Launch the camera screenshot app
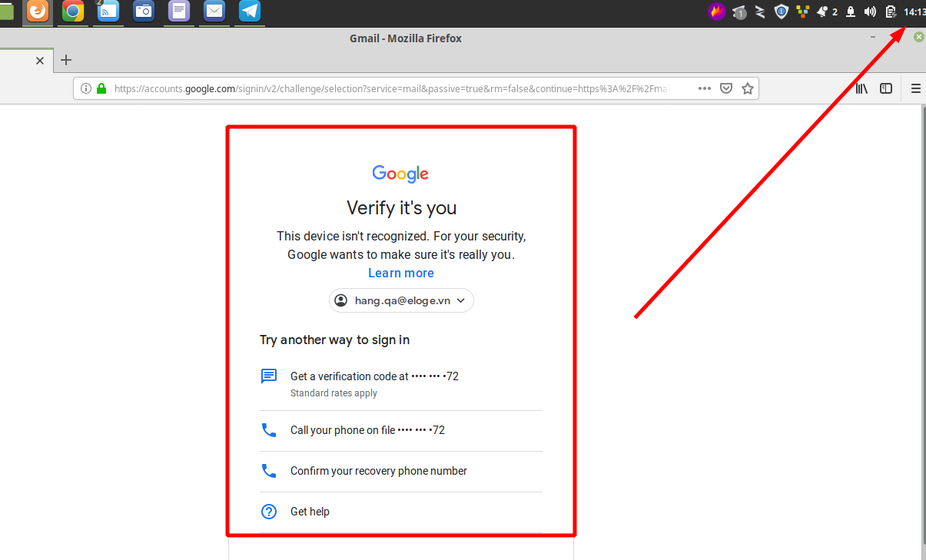The width and height of the screenshot is (926, 560). click(x=144, y=11)
